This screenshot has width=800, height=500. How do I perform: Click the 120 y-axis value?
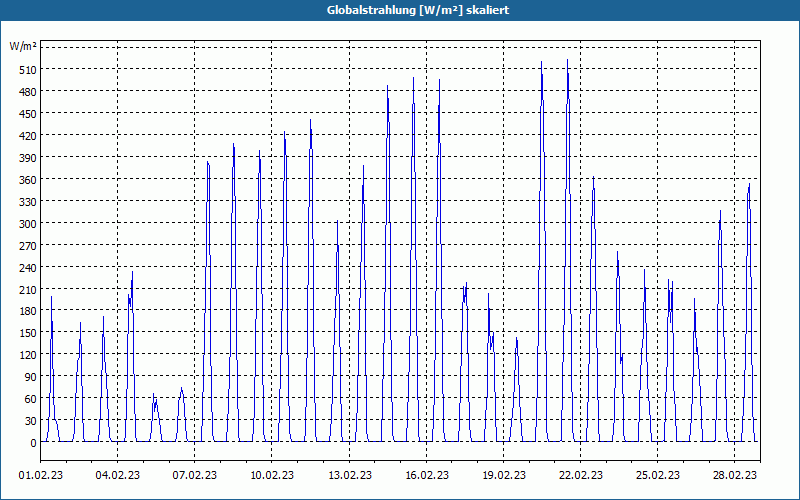pyautogui.click(x=28, y=355)
